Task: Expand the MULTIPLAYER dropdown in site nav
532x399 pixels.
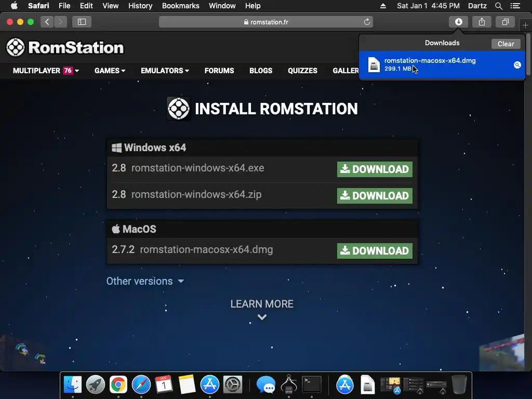Action: coord(46,71)
